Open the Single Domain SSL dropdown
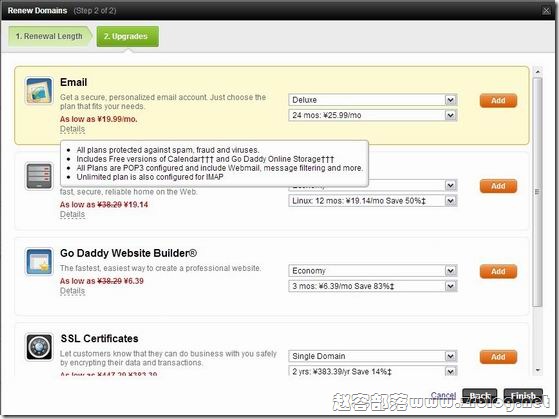This screenshot has width=559, height=419. tap(373, 356)
